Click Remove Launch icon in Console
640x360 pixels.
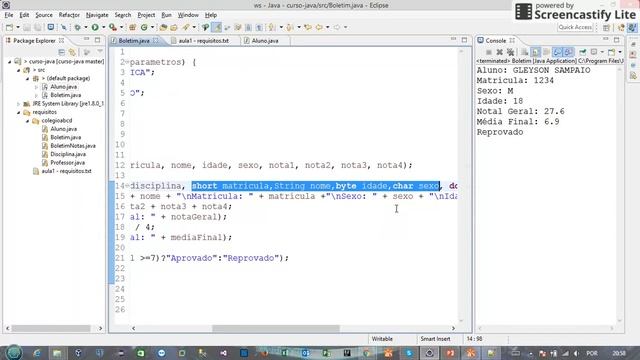tap(499, 52)
